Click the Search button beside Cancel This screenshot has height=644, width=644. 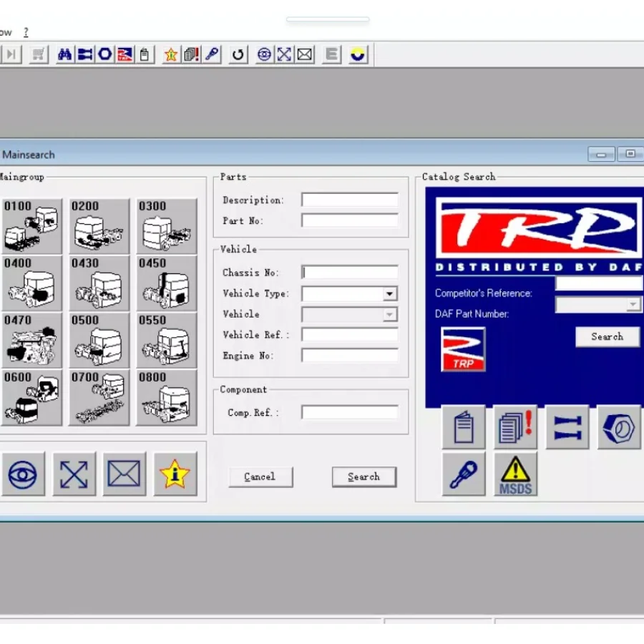(x=364, y=477)
